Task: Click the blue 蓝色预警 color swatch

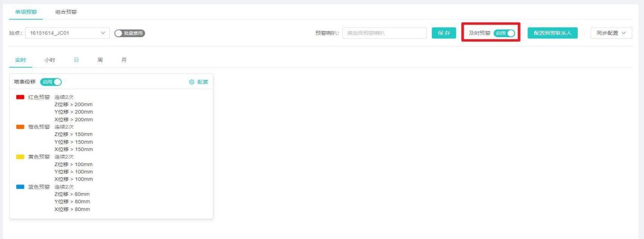Action: (20, 187)
